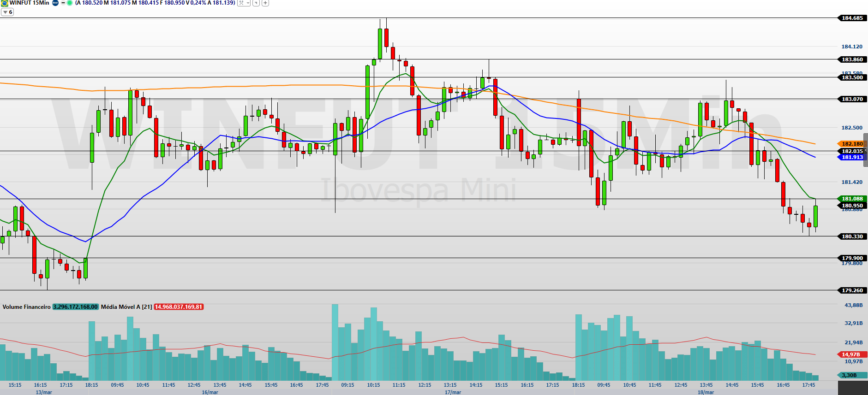Click the plus icon to add indicator
This screenshot has height=395, width=868.
click(265, 3)
